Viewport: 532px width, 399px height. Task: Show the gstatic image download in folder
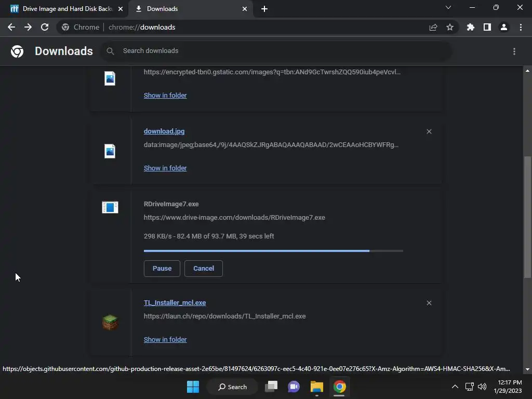[165, 96]
